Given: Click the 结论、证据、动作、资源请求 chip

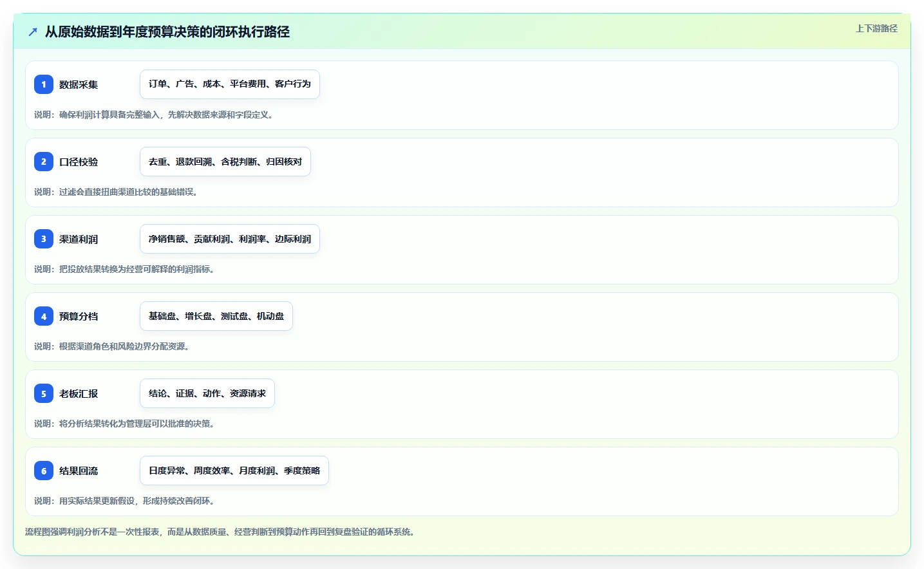Looking at the screenshot, I should tap(207, 393).
